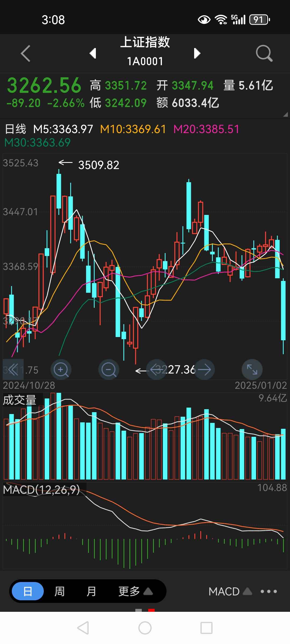Tap M20:3385.51 moving average label

click(206, 129)
